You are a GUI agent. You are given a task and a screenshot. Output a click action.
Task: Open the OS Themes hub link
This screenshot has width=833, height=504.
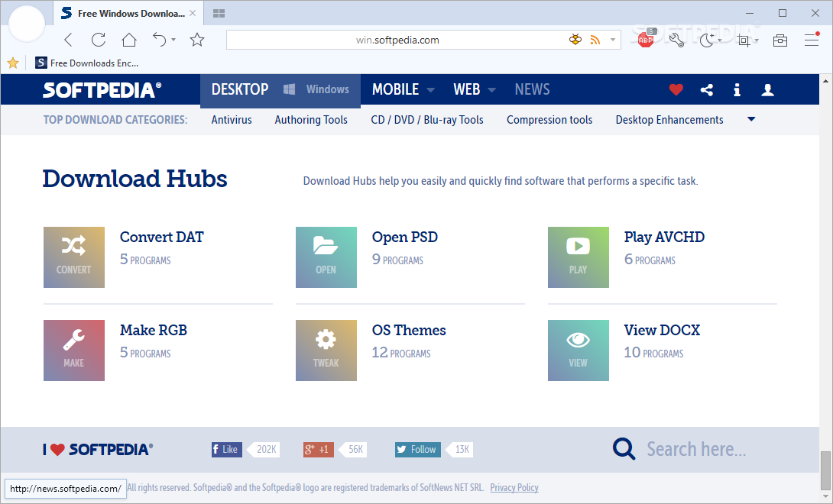409,331
